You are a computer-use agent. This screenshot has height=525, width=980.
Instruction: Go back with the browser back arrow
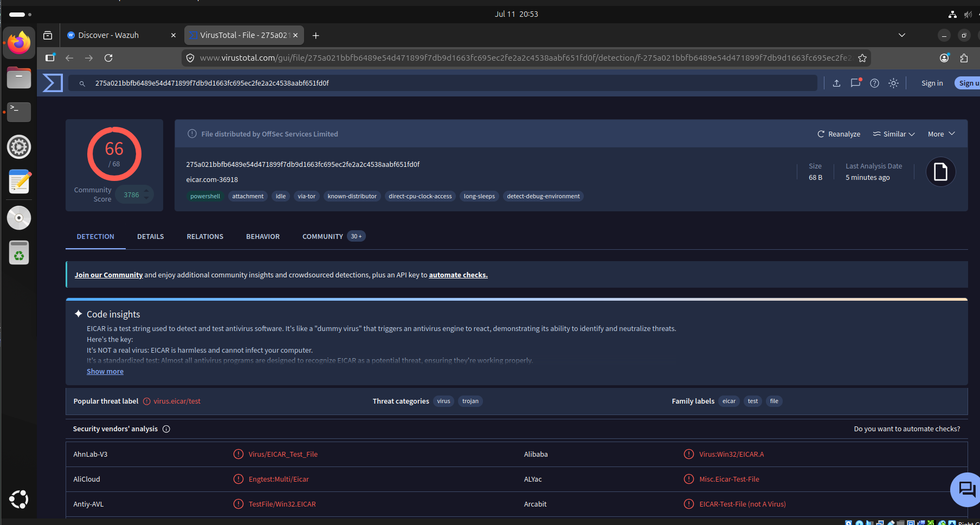coord(69,58)
